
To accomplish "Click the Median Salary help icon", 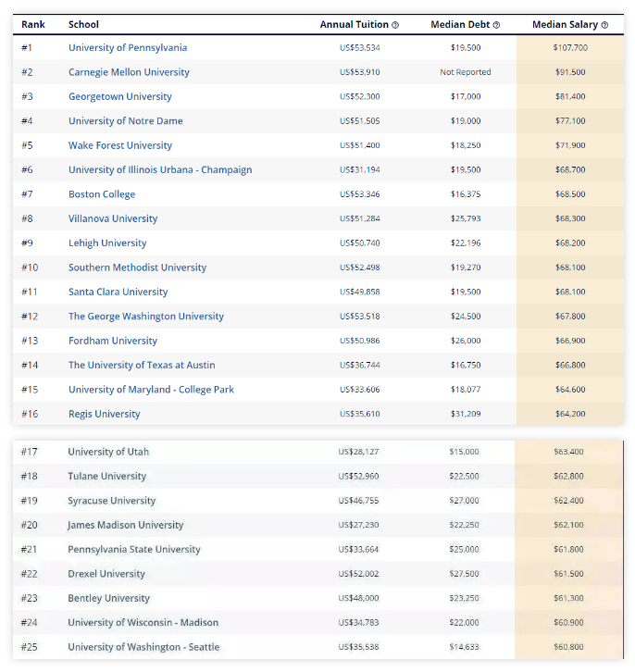I will pos(604,25).
